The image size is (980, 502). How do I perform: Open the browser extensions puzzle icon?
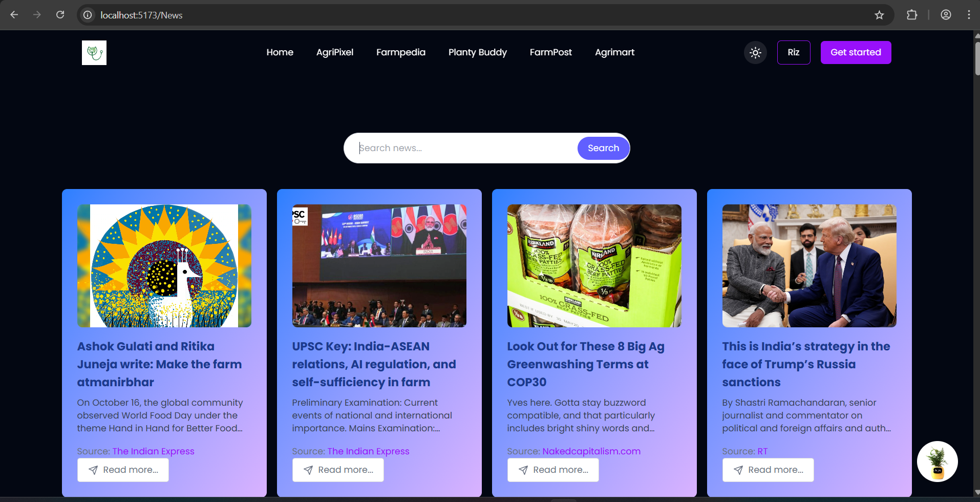tap(912, 15)
